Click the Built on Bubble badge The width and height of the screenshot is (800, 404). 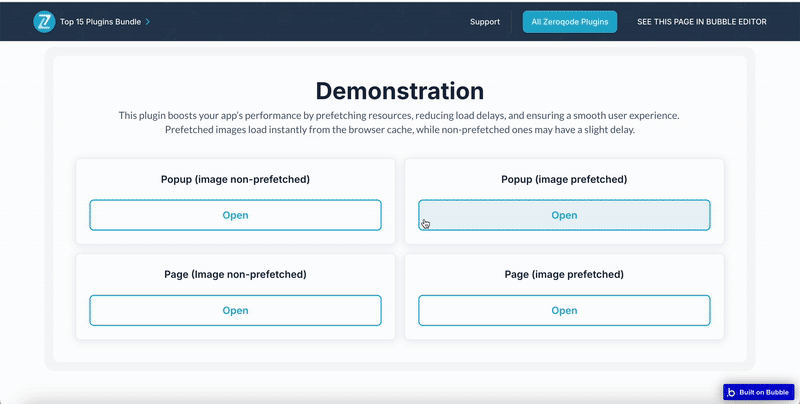click(759, 392)
